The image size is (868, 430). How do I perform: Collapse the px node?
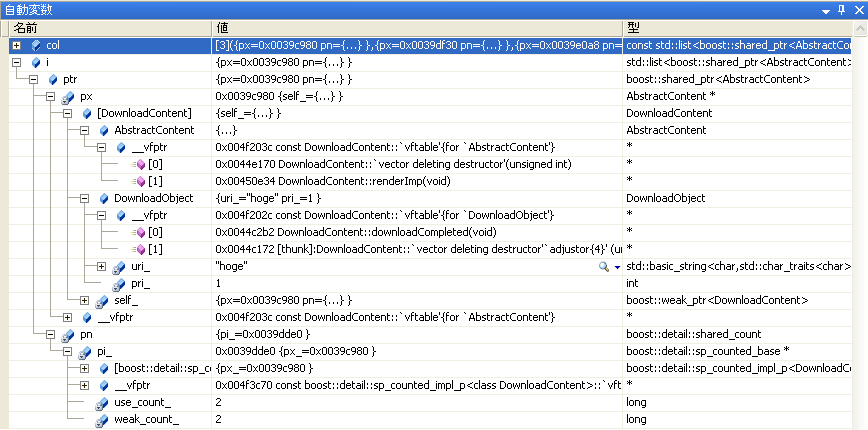pyautogui.click(x=51, y=96)
